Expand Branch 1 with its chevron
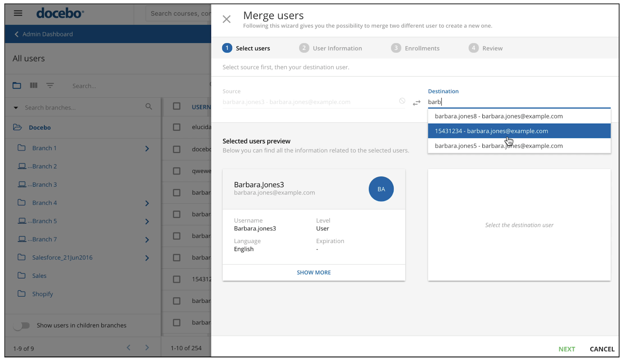This screenshot has height=364, width=624. (147, 148)
